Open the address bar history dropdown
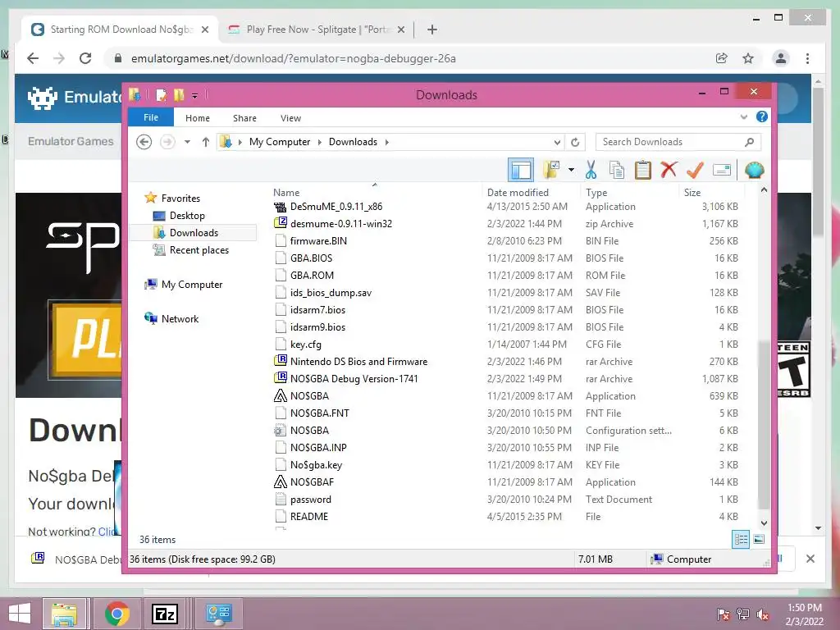The image size is (840, 630). 557,142
